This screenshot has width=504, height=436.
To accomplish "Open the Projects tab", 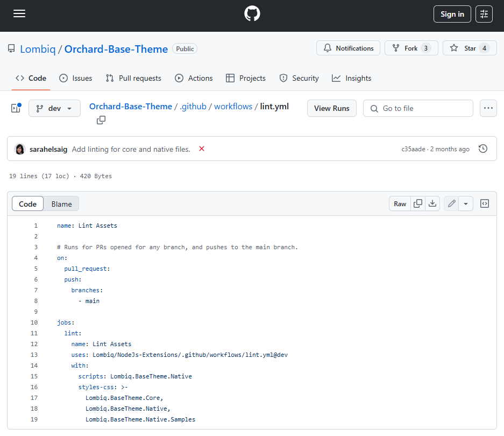I will (x=246, y=78).
